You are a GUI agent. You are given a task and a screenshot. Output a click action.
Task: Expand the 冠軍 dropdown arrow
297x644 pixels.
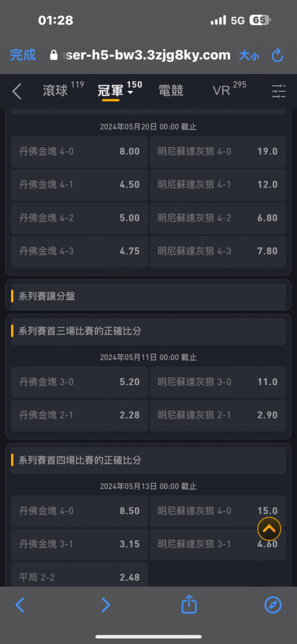[131, 93]
